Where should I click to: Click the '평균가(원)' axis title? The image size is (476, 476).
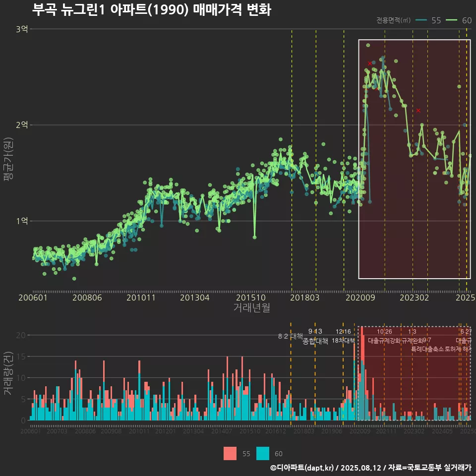point(8,159)
